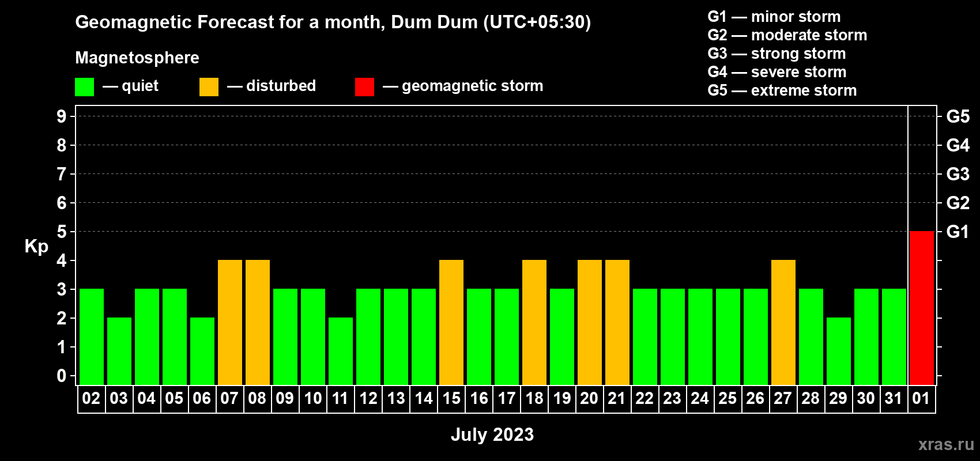Click date label 09 on the axis

(285, 399)
